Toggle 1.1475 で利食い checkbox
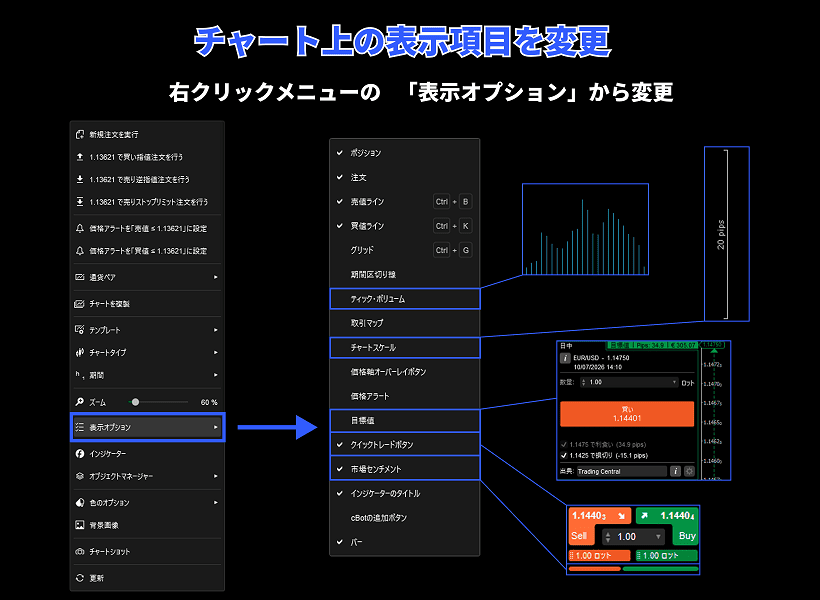This screenshot has width=820, height=600. click(x=564, y=445)
